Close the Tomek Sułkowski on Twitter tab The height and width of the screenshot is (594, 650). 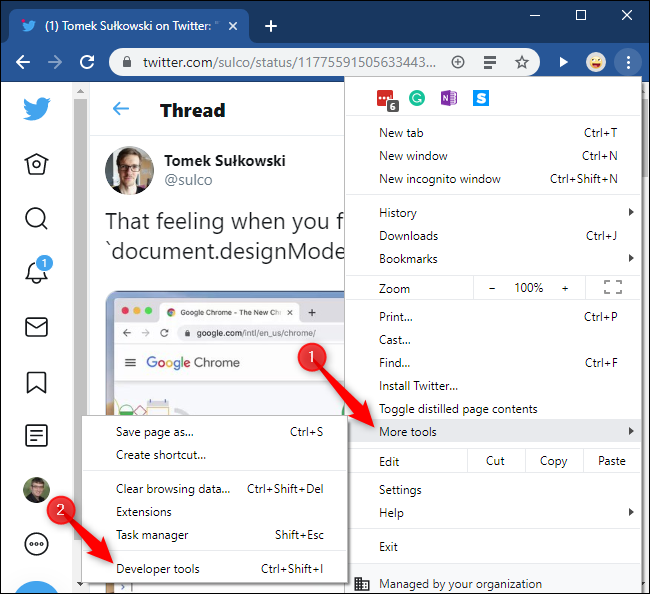click(x=233, y=26)
